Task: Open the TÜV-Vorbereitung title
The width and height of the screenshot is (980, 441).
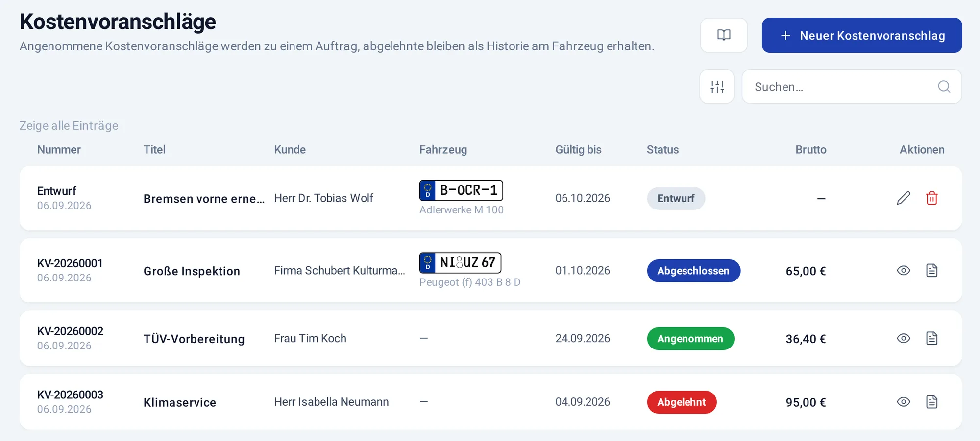Action: pos(194,339)
